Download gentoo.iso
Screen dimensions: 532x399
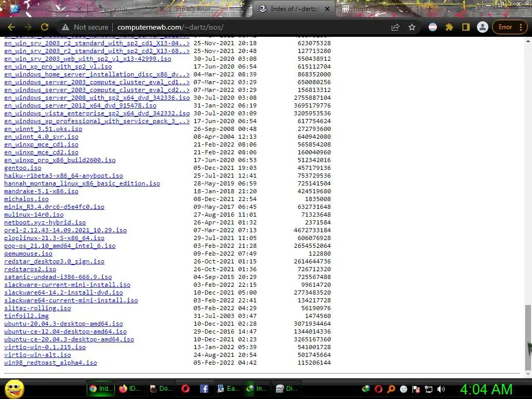point(23,168)
